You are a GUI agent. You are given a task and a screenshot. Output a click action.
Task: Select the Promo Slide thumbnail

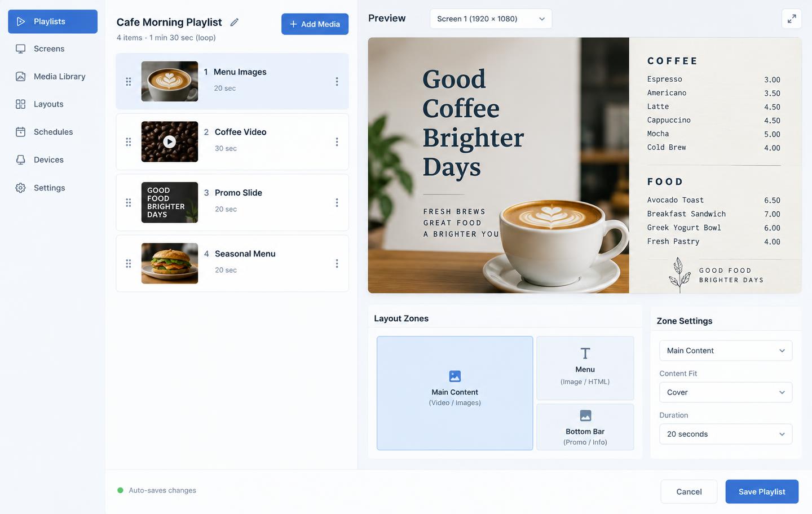click(169, 202)
